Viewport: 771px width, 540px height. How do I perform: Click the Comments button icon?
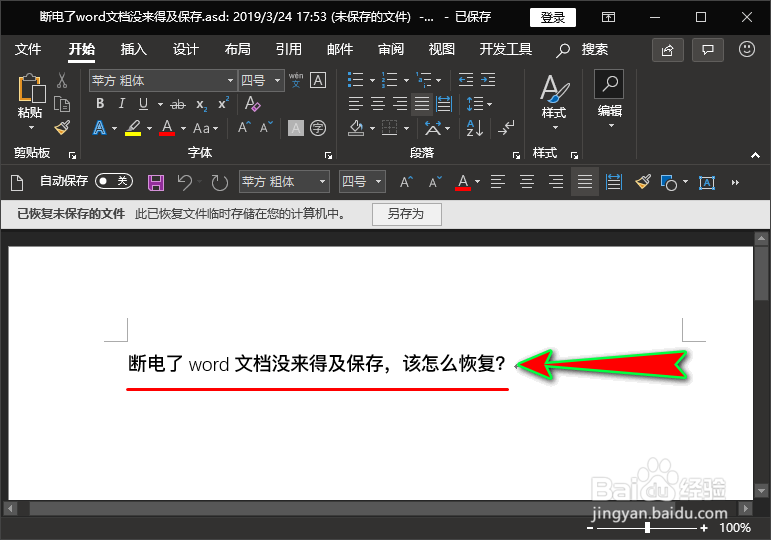[708, 50]
